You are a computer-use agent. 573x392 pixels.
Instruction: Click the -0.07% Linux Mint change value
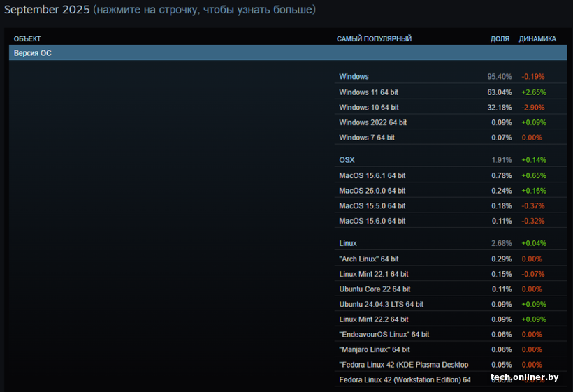(532, 274)
